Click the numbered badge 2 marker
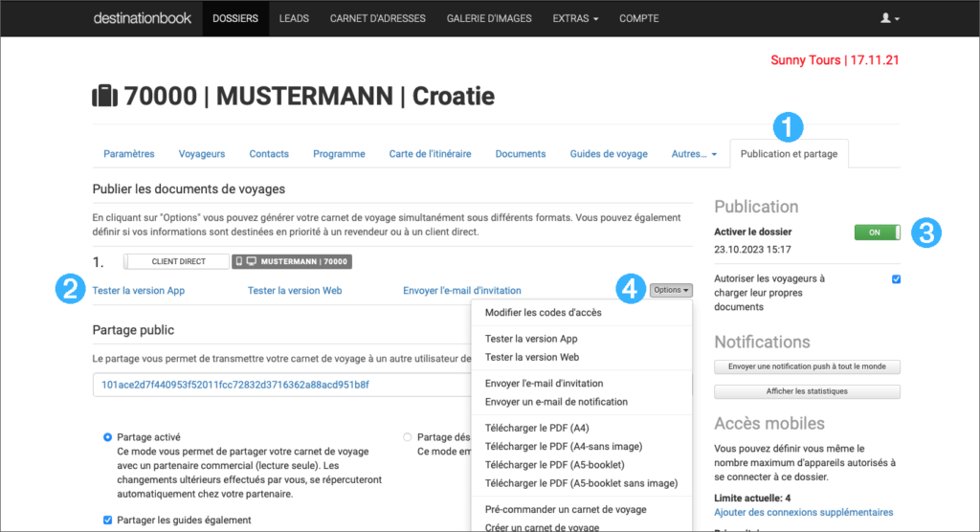This screenshot has width=980, height=532. (70, 290)
